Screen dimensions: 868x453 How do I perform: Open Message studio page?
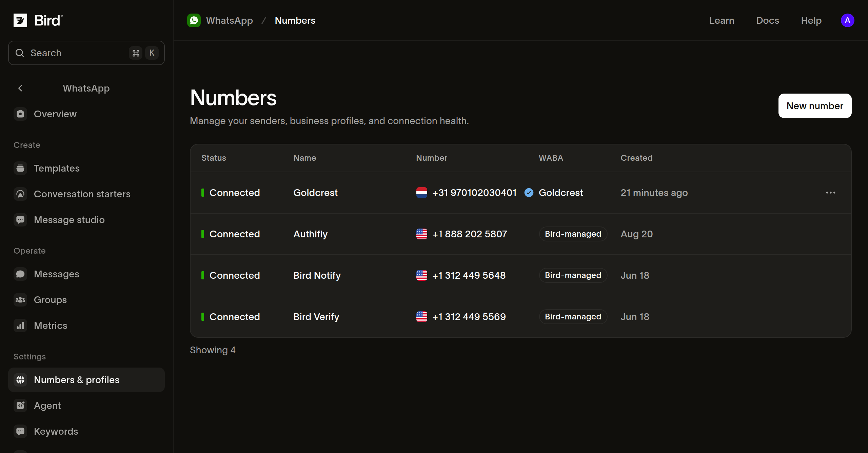[86, 220]
